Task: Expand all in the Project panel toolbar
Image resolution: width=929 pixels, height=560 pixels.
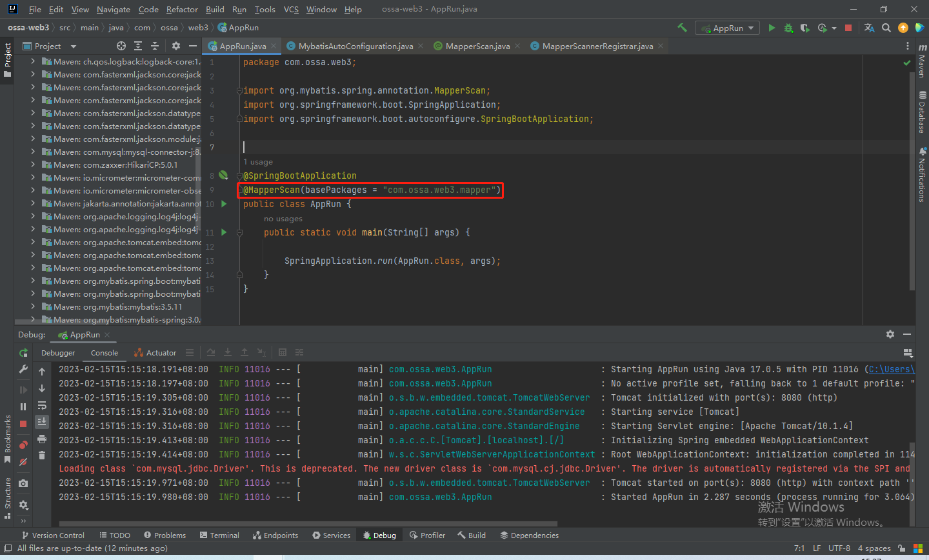Action: pyautogui.click(x=138, y=46)
